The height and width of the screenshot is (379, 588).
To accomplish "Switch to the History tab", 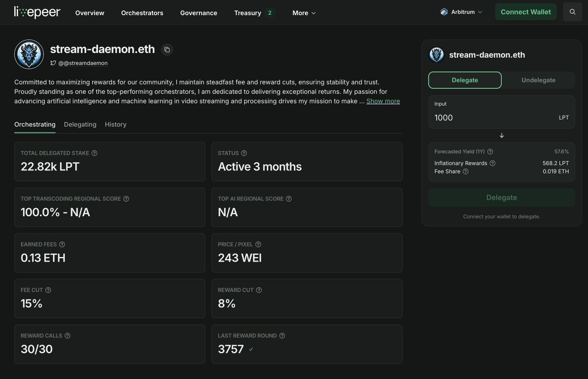I will click(116, 125).
